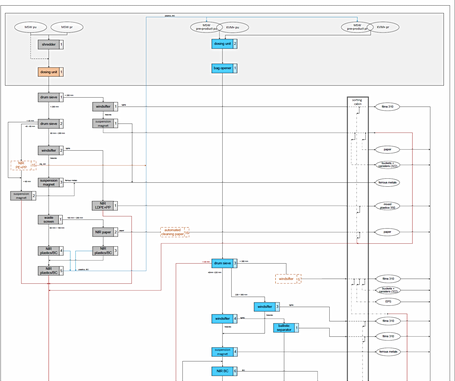Click the NIR LDPE+PP block

pos(105,206)
